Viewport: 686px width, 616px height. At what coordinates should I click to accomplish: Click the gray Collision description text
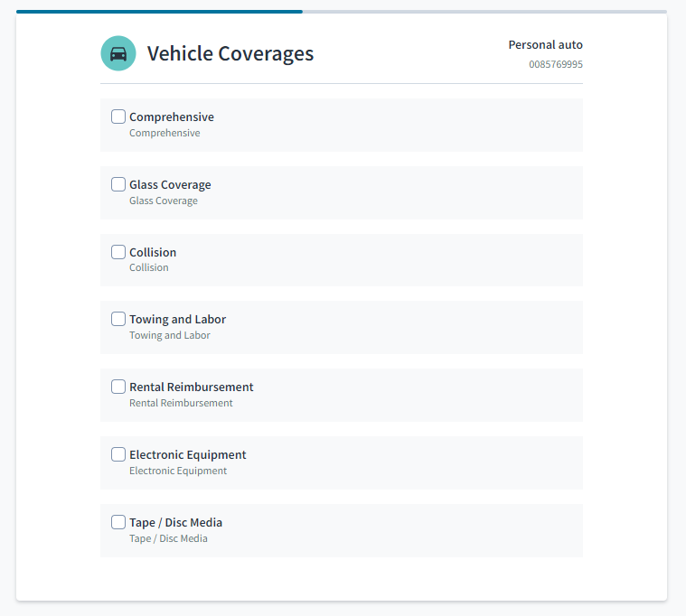[x=149, y=267]
